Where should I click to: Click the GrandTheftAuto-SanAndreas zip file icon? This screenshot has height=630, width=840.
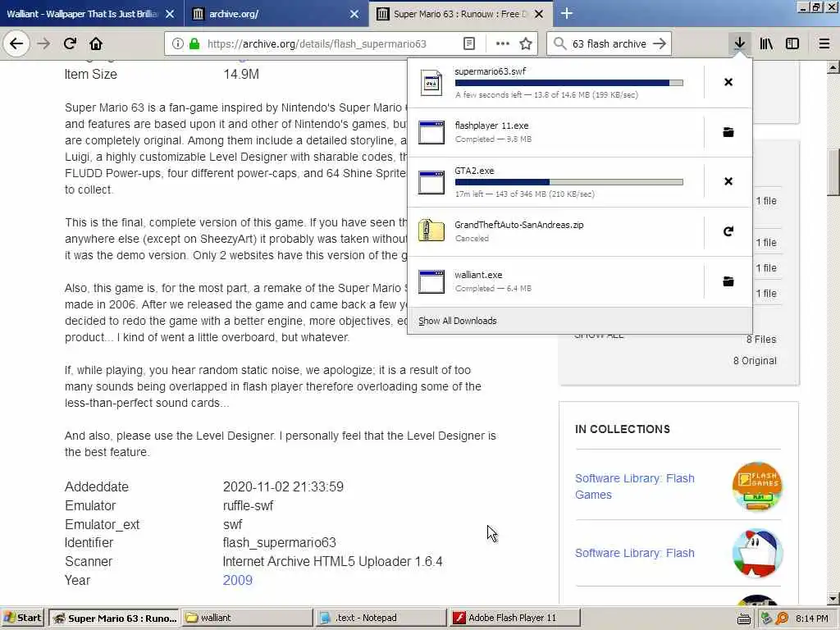coord(431,231)
